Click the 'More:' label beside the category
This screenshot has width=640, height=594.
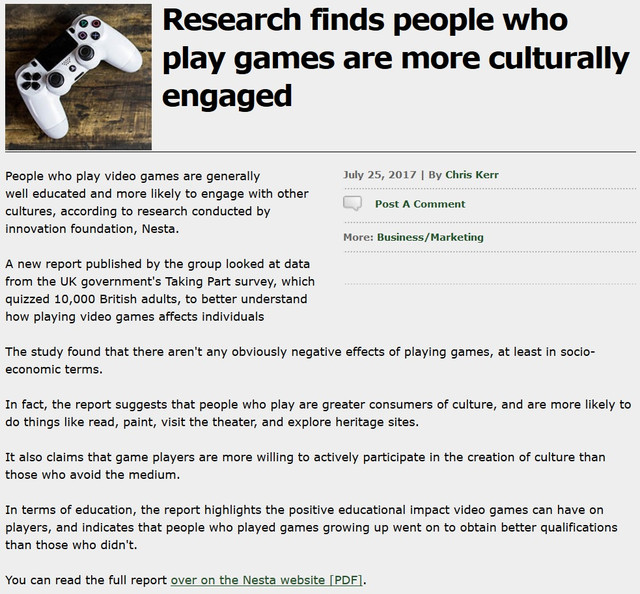(x=358, y=237)
